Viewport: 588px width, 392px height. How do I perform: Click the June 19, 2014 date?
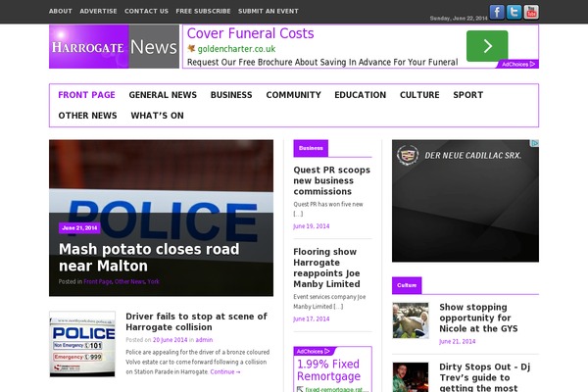(x=312, y=226)
